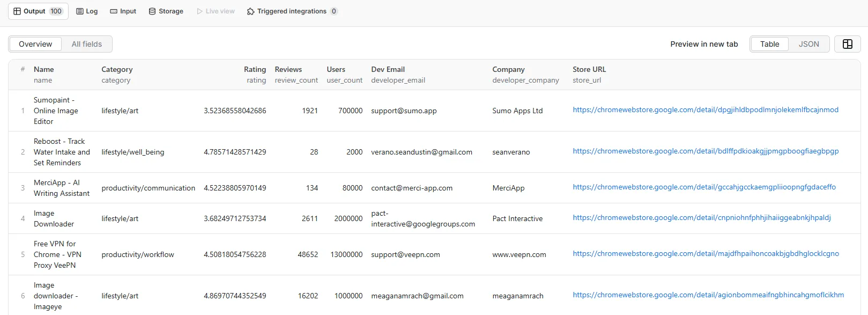Click review count 2611

310,218
